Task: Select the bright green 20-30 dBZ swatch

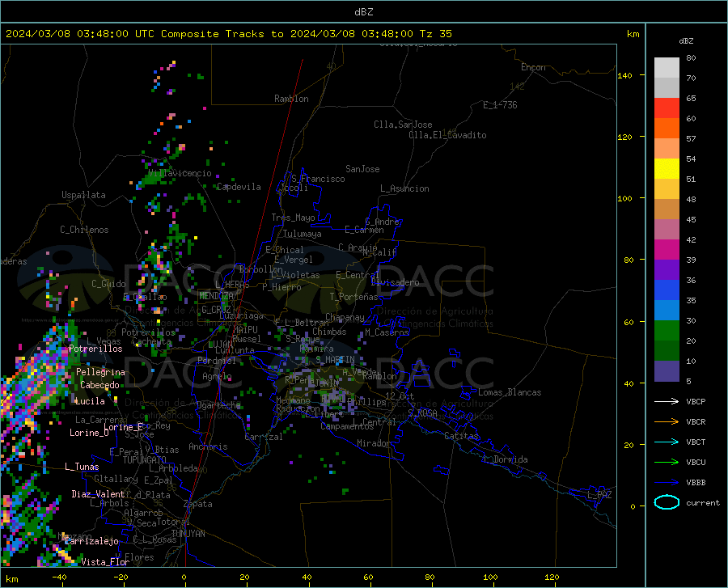Action: (667, 331)
